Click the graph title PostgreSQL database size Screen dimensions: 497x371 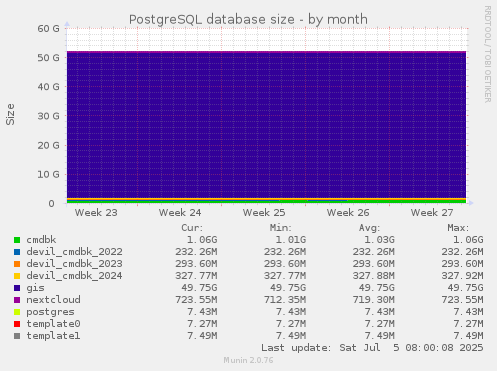pyautogui.click(x=248, y=20)
